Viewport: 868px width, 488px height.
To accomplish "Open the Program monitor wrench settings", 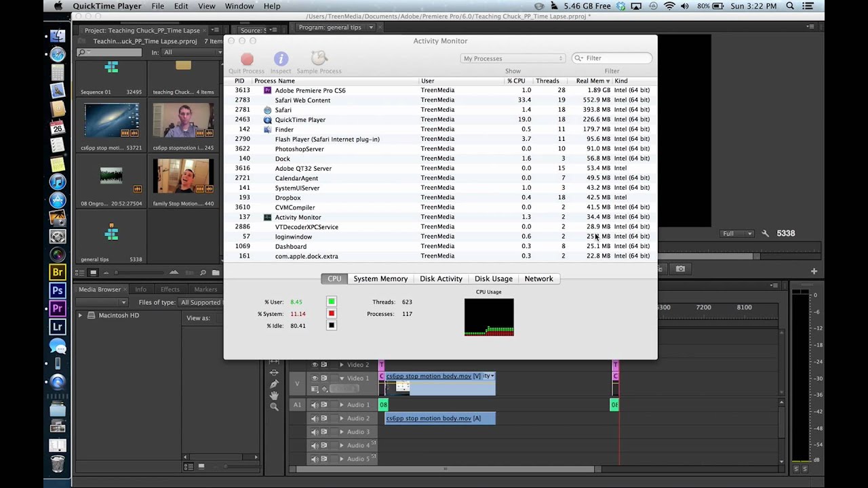I will coord(765,233).
